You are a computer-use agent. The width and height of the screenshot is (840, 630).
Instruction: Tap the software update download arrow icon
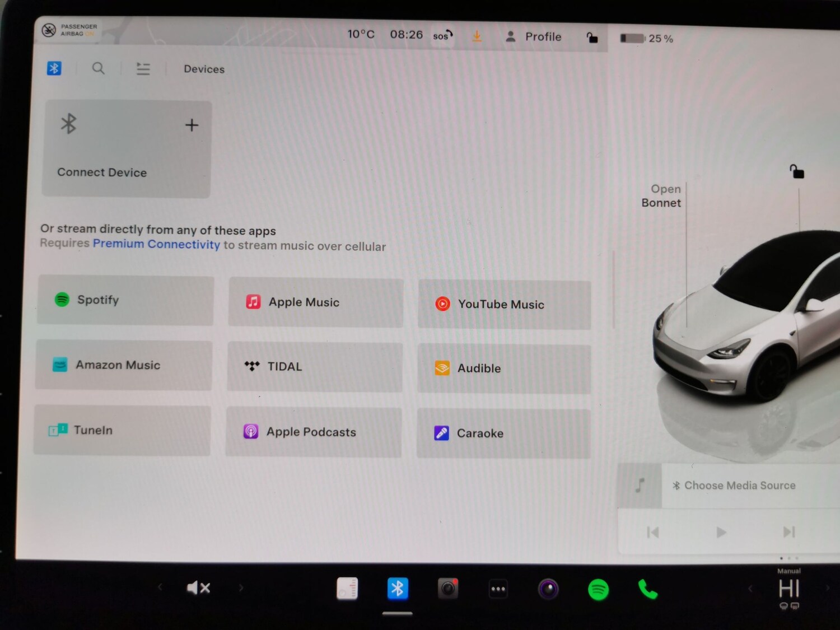(477, 36)
